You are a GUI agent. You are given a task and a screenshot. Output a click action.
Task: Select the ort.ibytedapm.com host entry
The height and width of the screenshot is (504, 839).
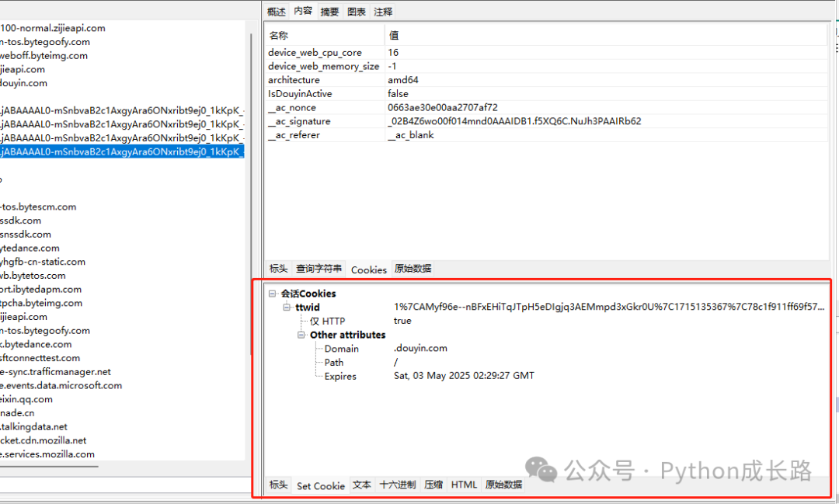point(40,290)
